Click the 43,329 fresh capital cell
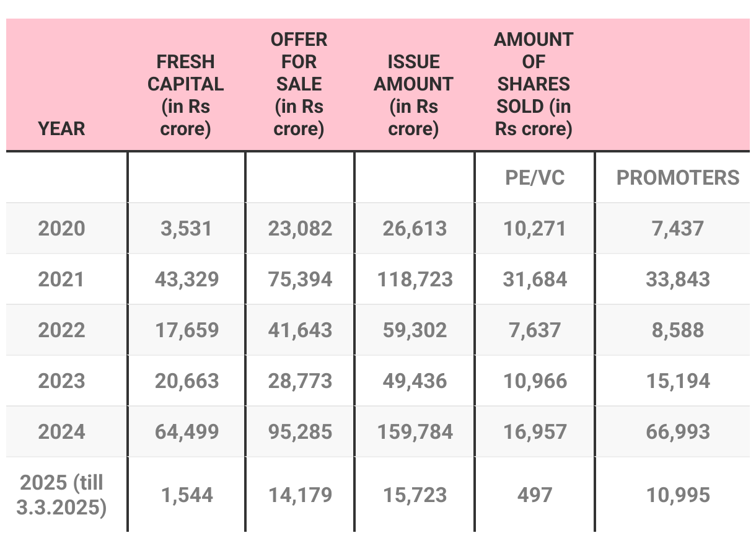This screenshot has height=538, width=756. point(187,279)
